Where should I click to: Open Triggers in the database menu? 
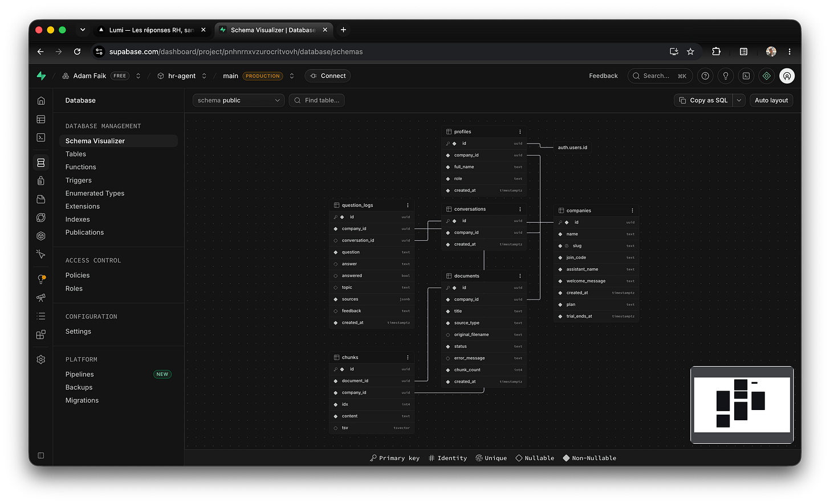pos(79,180)
